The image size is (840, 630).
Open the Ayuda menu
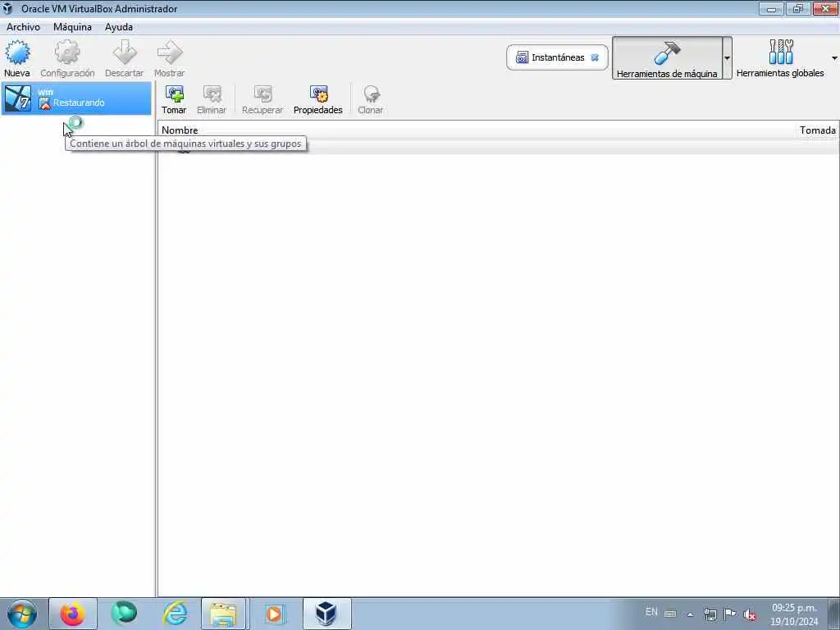[119, 27]
